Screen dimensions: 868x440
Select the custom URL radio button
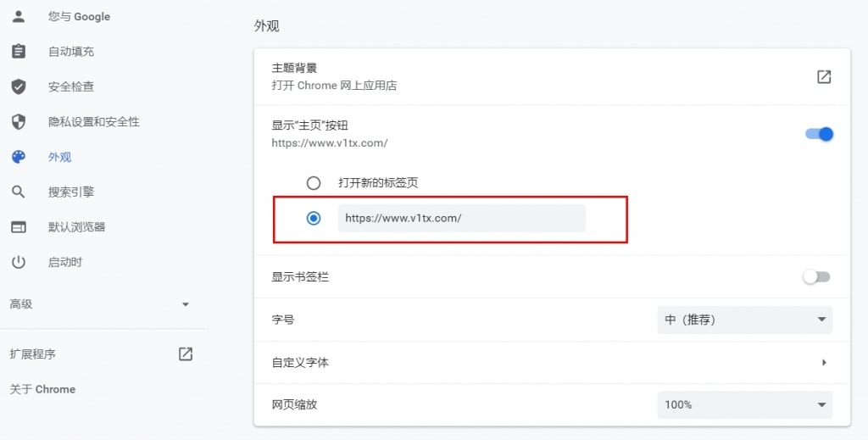(314, 218)
